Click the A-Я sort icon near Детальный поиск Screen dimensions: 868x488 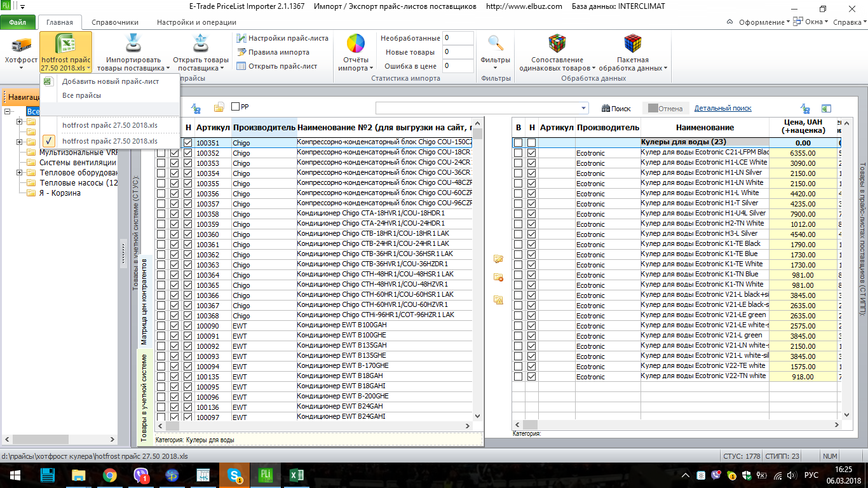click(x=805, y=109)
